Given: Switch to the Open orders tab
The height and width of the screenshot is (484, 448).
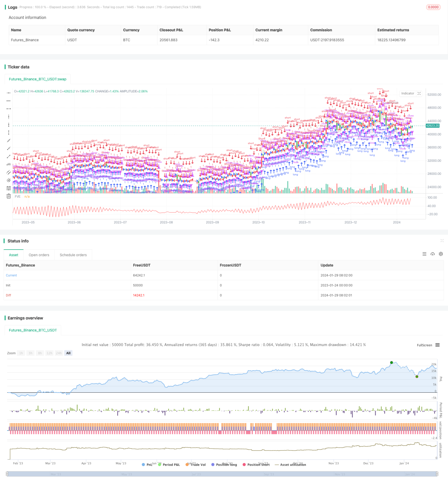Looking at the screenshot, I should 39,255.
